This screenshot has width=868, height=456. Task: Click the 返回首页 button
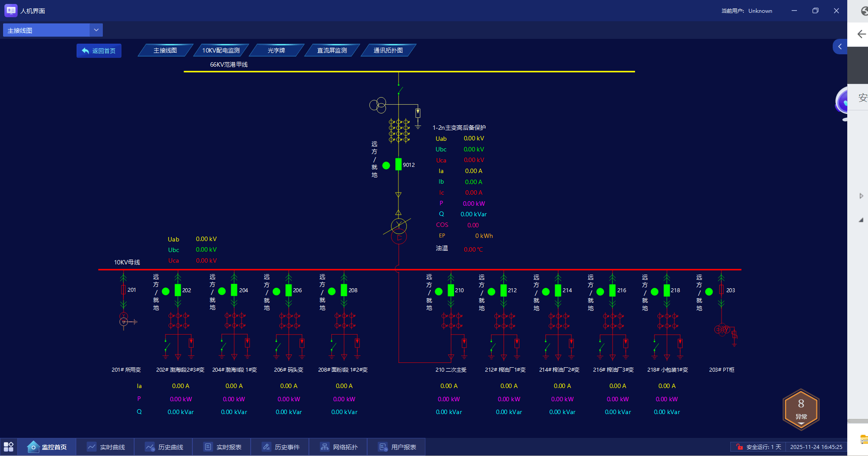(99, 51)
